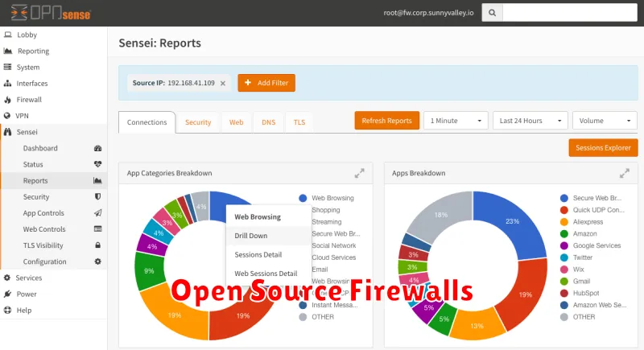
Task: Select Drill Down from context menu
Action: [251, 236]
